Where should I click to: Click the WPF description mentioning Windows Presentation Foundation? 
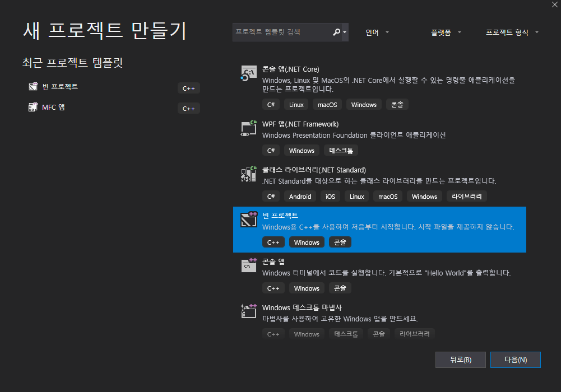pos(354,135)
